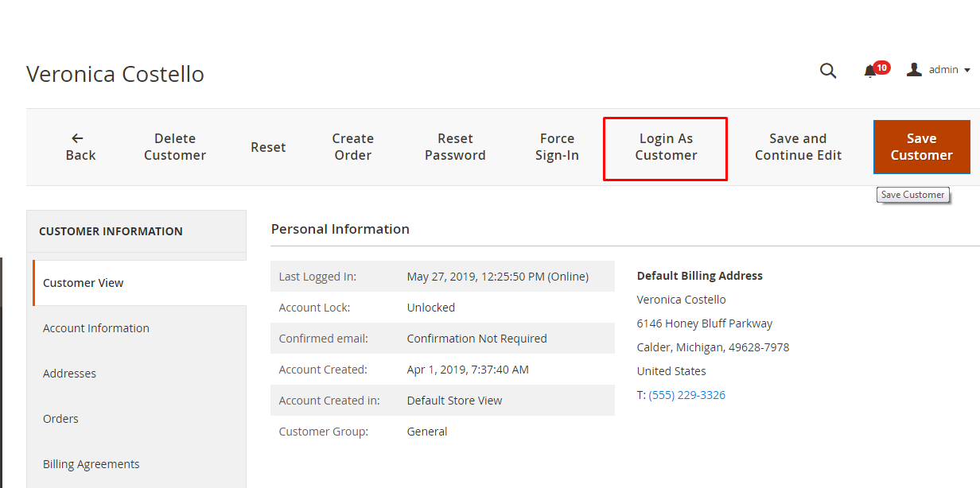Click the admin user avatar icon

(913, 69)
